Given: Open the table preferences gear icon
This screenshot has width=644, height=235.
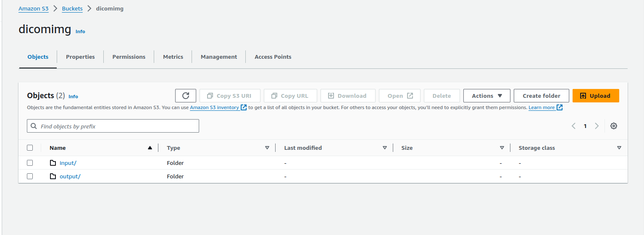Looking at the screenshot, I should pyautogui.click(x=614, y=126).
